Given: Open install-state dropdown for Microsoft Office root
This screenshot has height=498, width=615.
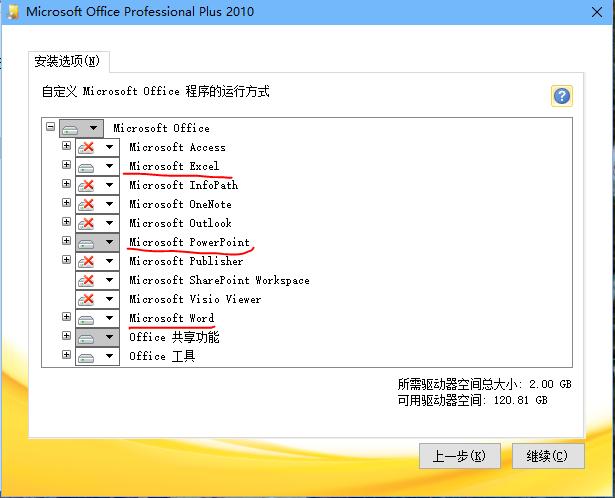Looking at the screenshot, I should pyautogui.click(x=82, y=128).
